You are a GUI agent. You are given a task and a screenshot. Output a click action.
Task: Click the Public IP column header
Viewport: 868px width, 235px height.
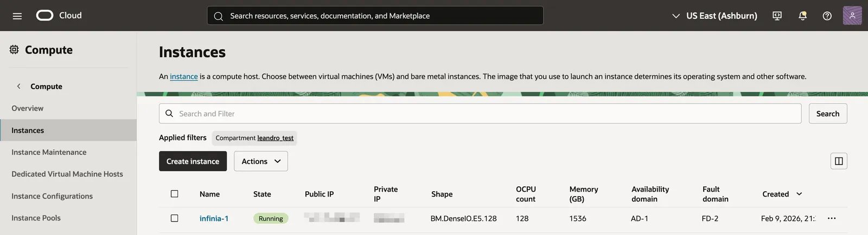point(319,194)
